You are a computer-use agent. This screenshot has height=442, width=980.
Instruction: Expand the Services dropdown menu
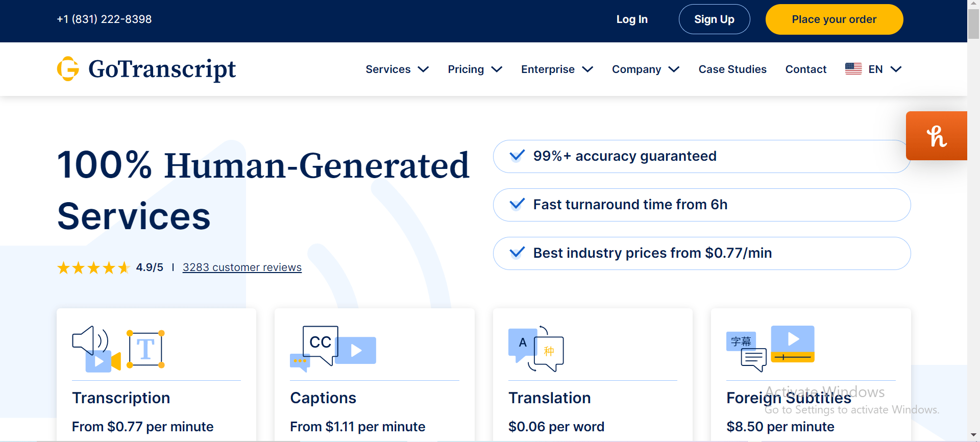[397, 69]
